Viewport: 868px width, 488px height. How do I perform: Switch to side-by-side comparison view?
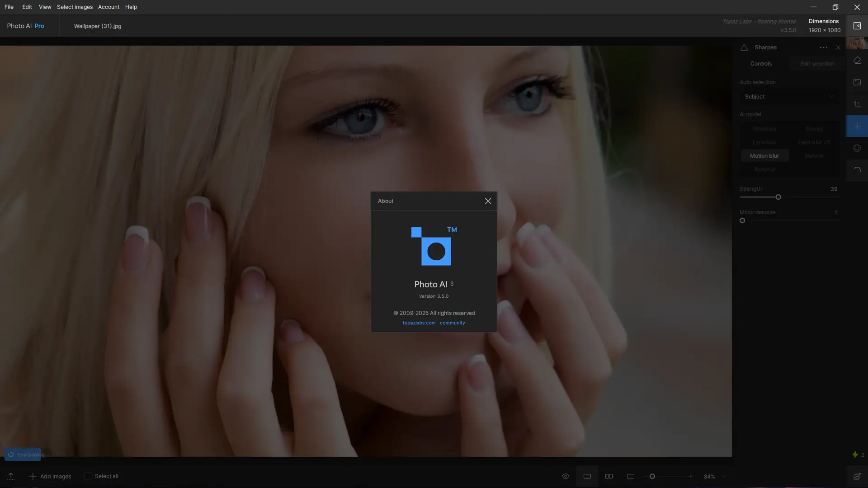pyautogui.click(x=609, y=476)
